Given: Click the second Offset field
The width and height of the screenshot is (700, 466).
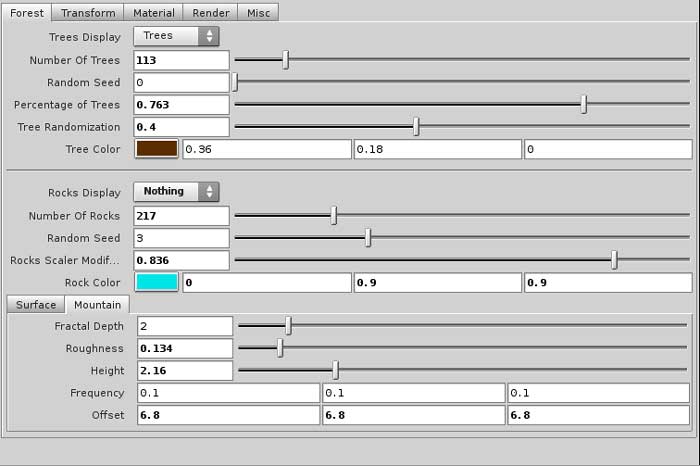Looking at the screenshot, I should pyautogui.click(x=414, y=415).
